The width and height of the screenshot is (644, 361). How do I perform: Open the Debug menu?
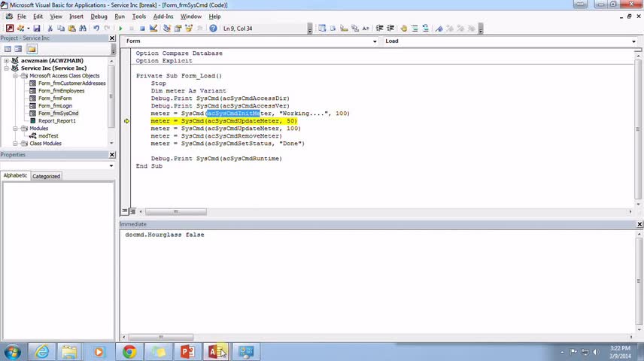[99, 17]
